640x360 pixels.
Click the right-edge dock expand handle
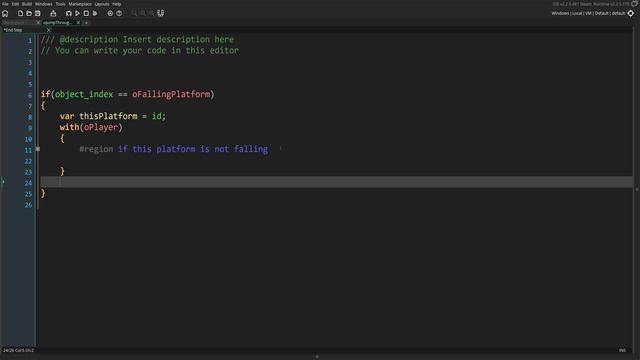pos(637,189)
